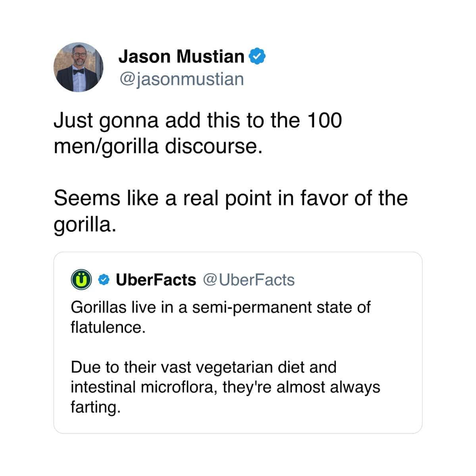Click the 'Seems like a real point' sentence
476x476 pixels.
point(230,211)
